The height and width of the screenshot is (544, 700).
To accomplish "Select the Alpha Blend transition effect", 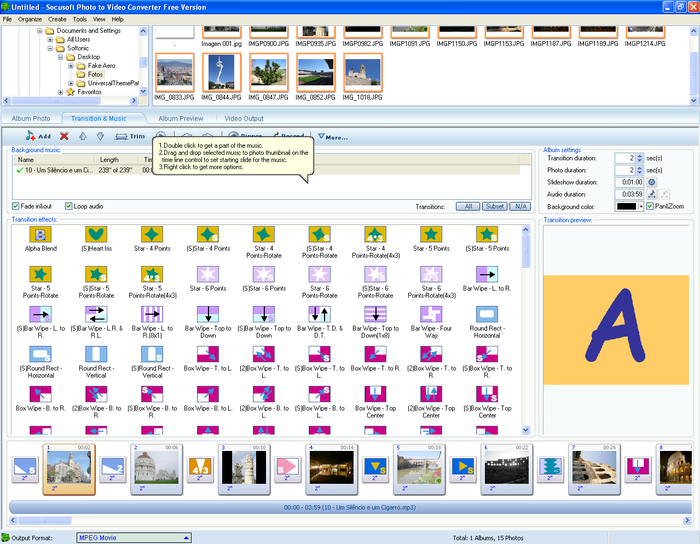I will point(41,239).
